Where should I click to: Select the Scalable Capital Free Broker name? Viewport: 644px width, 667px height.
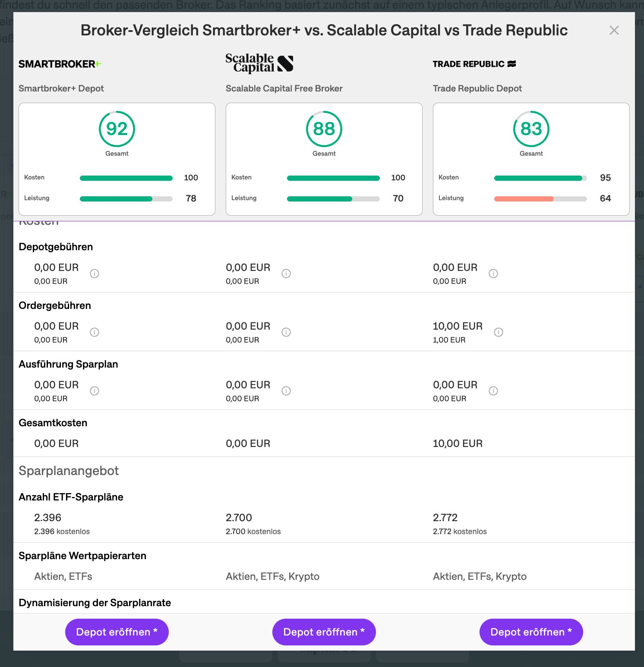coord(284,88)
